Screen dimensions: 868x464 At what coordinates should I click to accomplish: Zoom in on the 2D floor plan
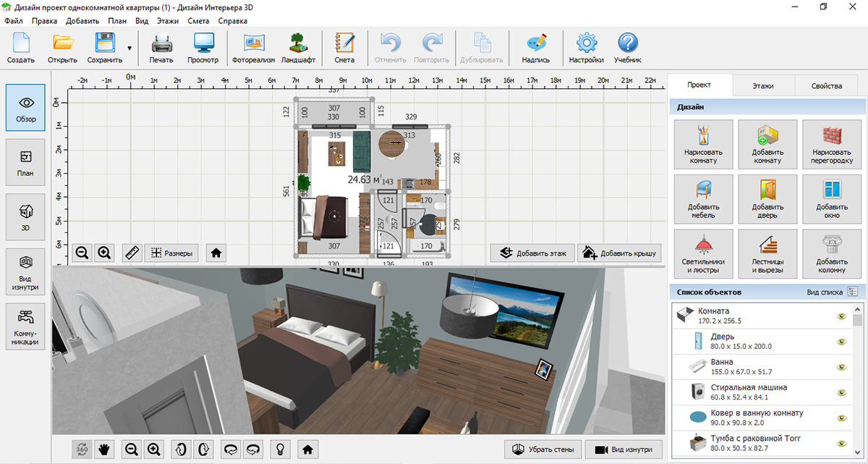point(104,253)
